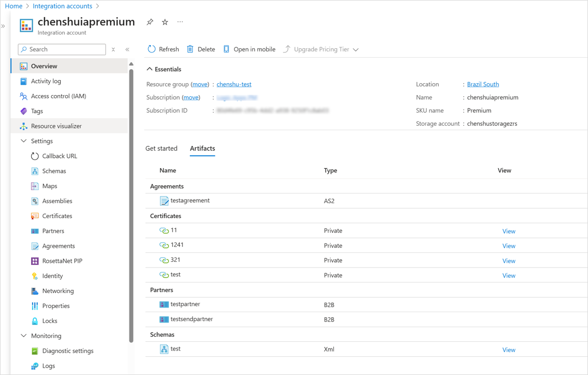Click the Resource visualizer icon
The height and width of the screenshot is (375, 588).
coord(24,126)
